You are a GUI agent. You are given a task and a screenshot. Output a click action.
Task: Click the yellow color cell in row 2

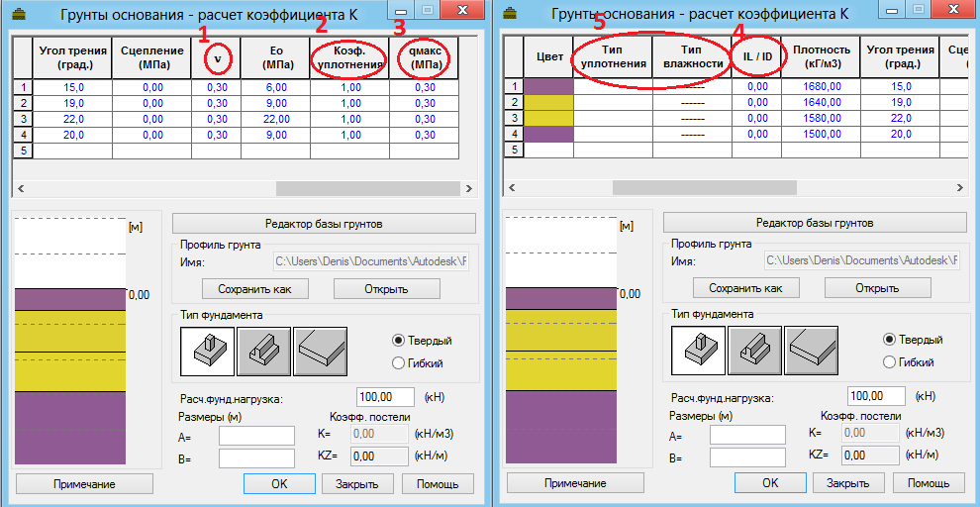548,102
